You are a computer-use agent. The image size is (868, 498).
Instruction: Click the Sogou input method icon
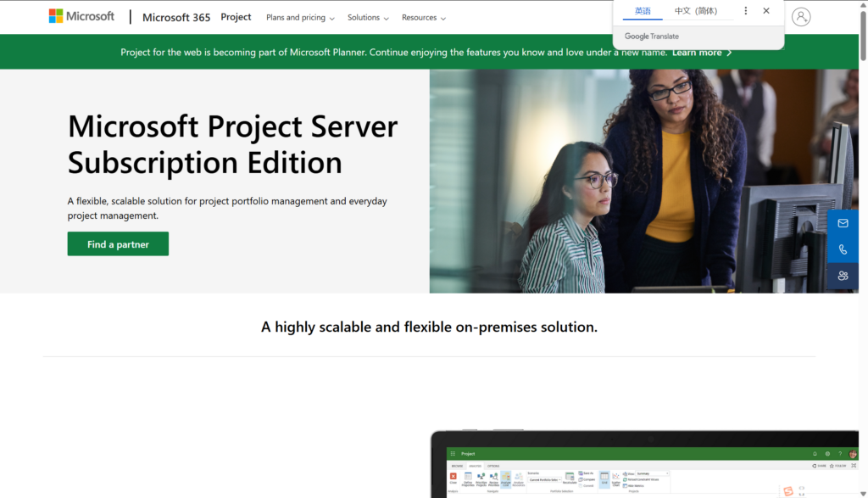(x=788, y=490)
